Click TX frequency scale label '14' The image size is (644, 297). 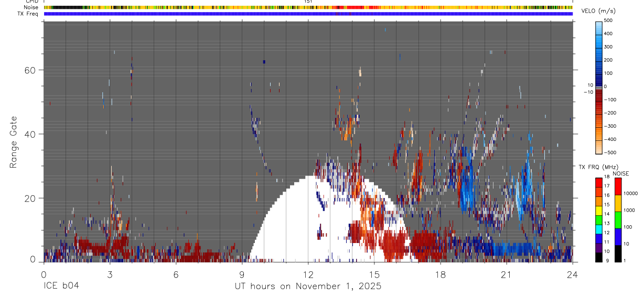[x=606, y=214]
